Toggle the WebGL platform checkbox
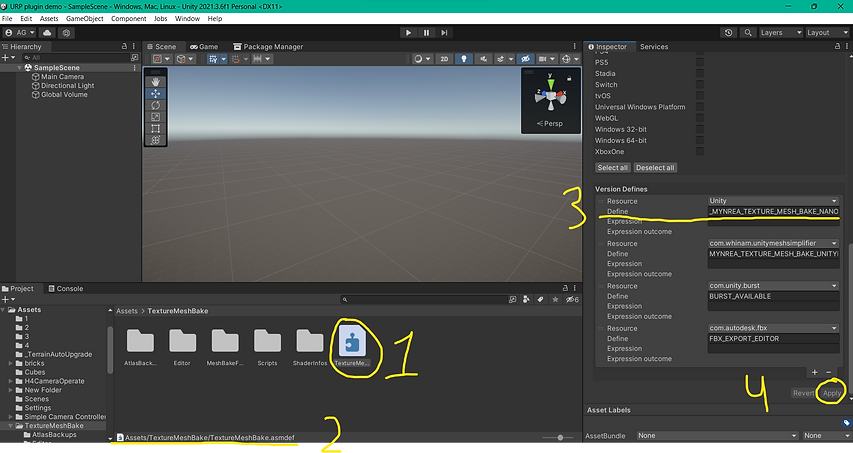 click(x=699, y=118)
